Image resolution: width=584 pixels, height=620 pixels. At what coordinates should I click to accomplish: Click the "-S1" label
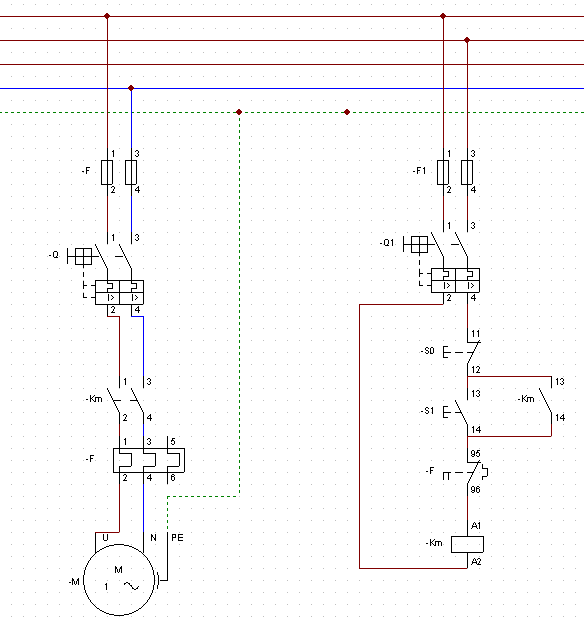point(427,411)
